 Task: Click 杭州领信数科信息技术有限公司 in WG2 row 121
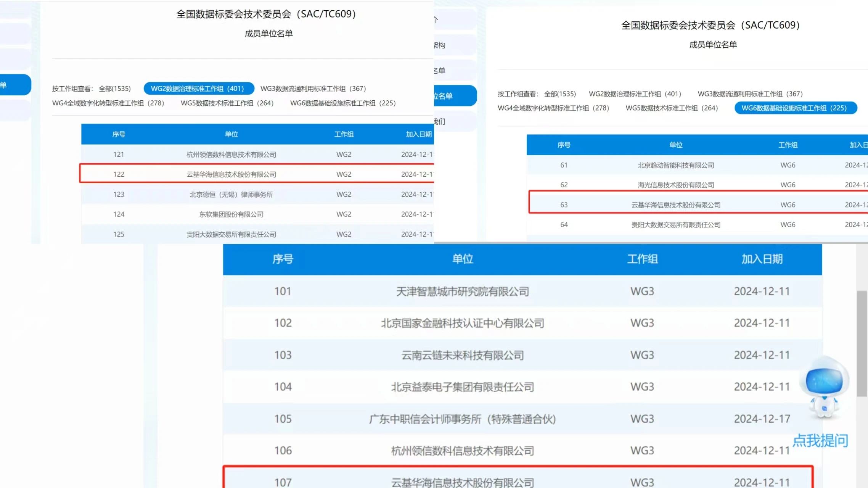231,155
